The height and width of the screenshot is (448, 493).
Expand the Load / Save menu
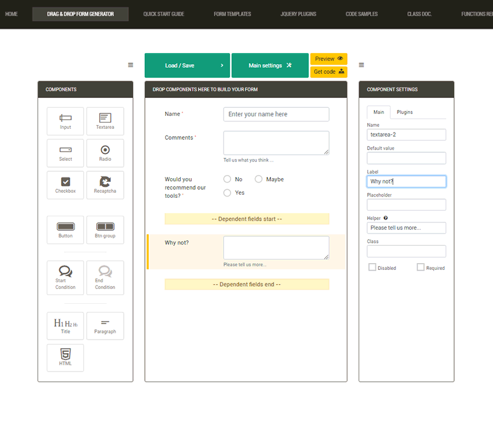click(187, 65)
